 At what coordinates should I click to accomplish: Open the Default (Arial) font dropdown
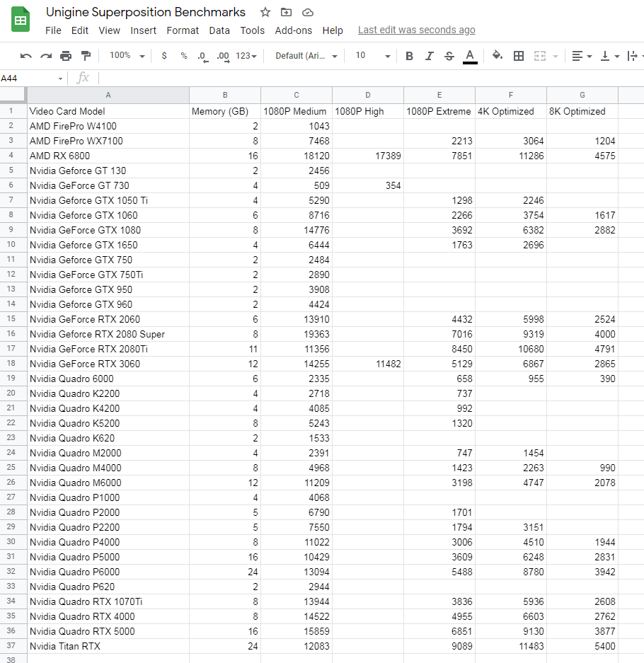306,55
